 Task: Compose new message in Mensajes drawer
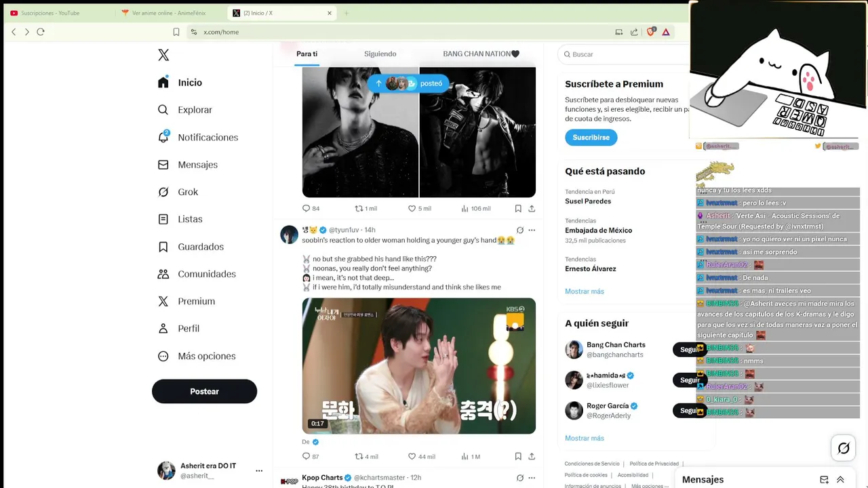[824, 480]
